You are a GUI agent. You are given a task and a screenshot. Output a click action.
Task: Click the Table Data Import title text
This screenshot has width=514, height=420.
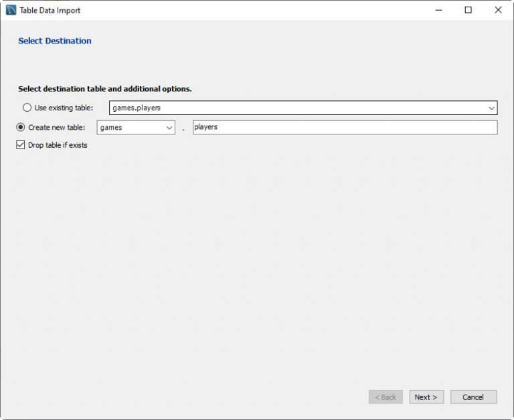[50, 11]
